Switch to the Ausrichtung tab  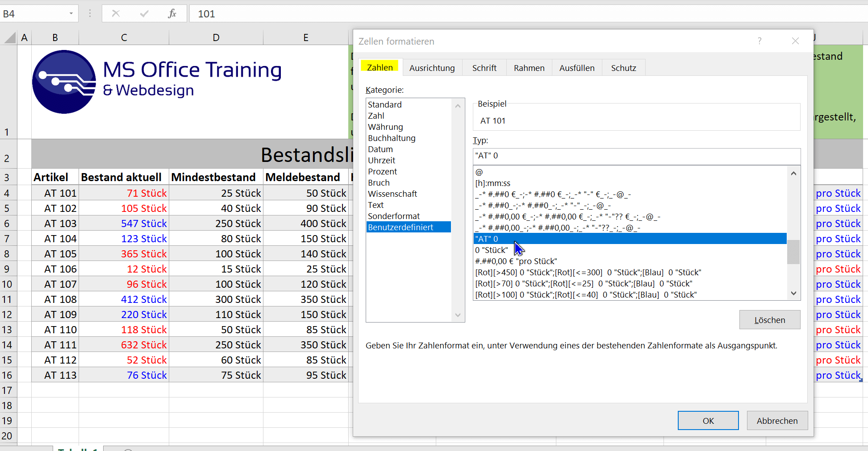(x=432, y=68)
